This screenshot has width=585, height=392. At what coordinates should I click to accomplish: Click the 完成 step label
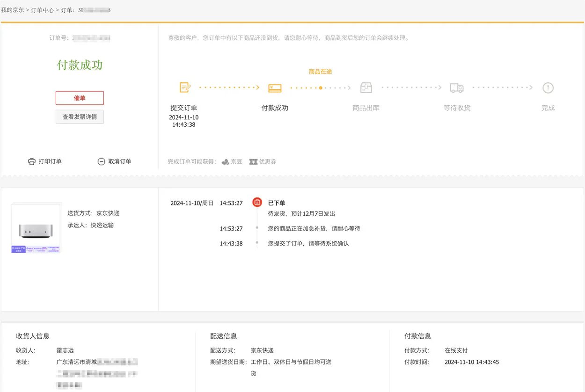click(548, 108)
